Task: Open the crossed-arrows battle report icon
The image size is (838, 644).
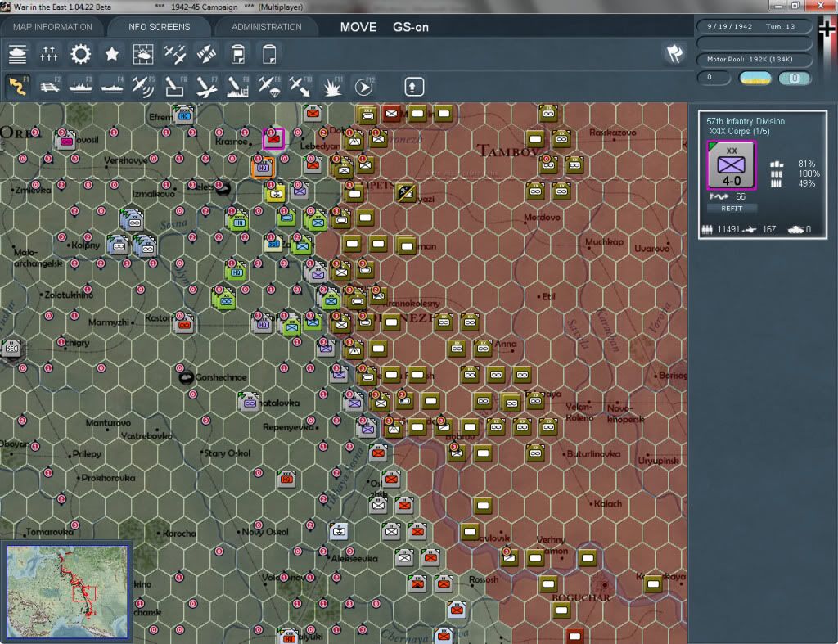Action: coord(206,55)
